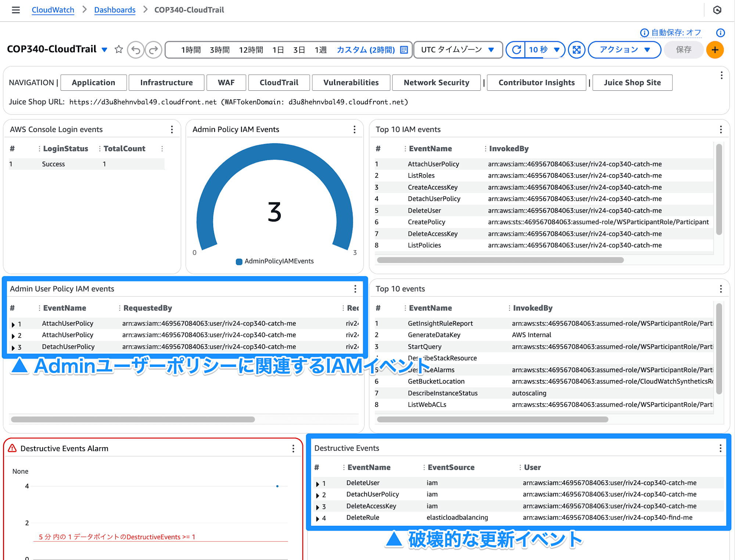735x560 pixels.
Task: Click the redo arrow button
Action: pyautogui.click(x=153, y=50)
